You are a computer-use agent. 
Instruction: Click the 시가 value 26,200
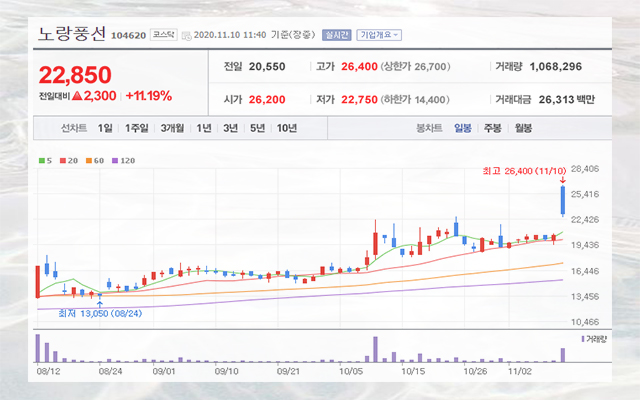click(267, 100)
